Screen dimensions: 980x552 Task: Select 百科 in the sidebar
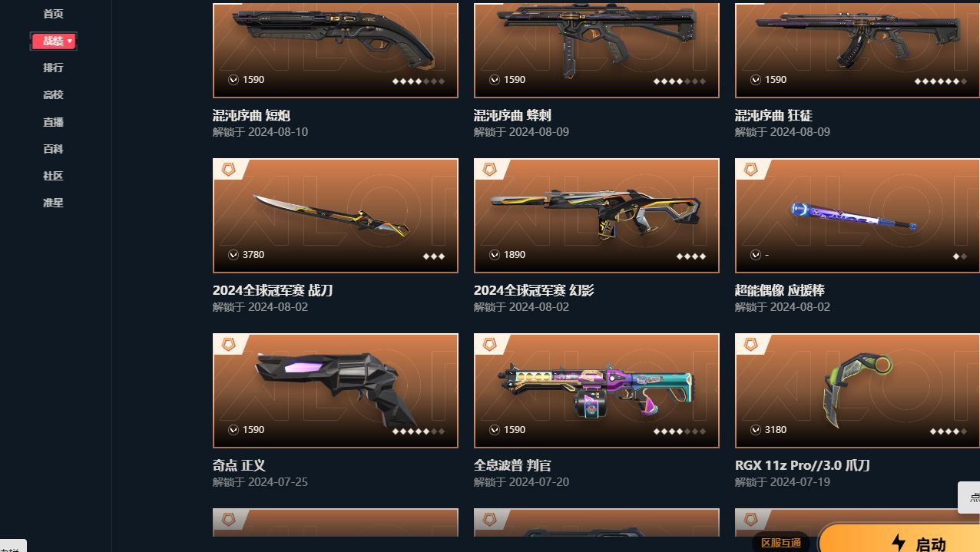click(53, 149)
